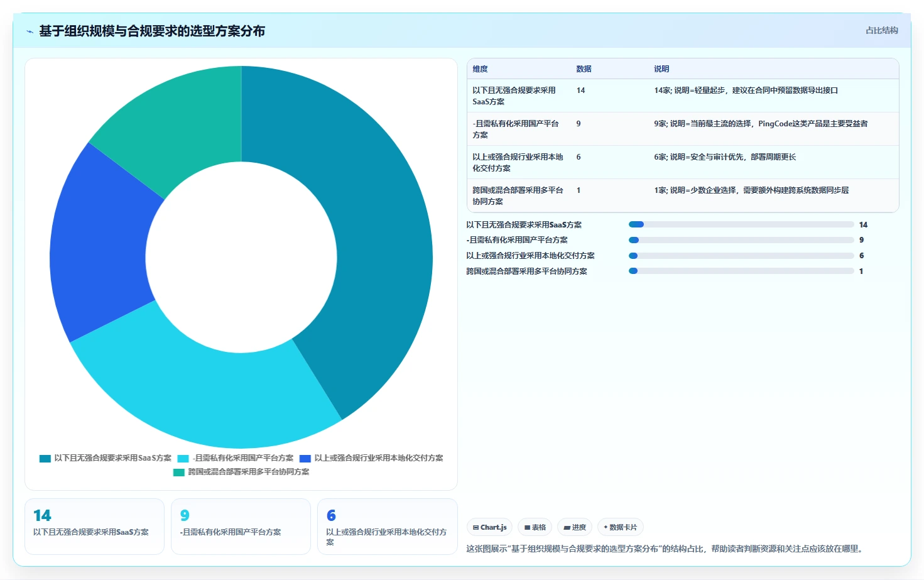Open the data card showing 14
924x580 pixels.
(x=94, y=527)
